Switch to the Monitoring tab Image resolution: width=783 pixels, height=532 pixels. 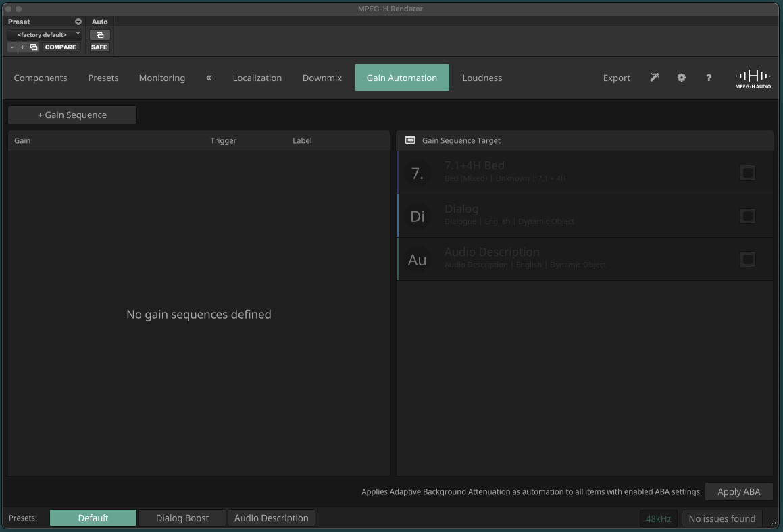click(x=161, y=78)
